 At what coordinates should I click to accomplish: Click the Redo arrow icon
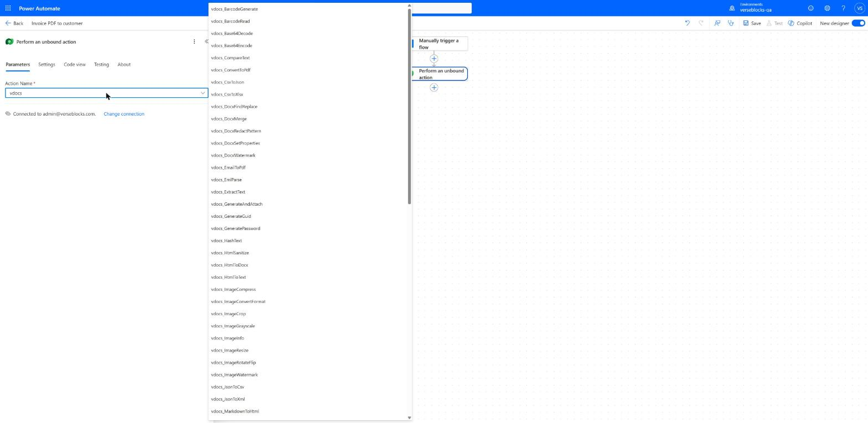coord(701,23)
